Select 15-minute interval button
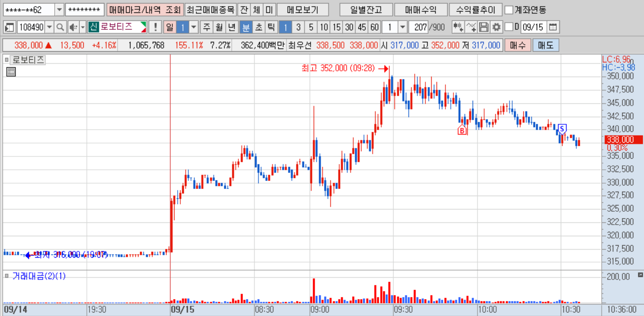644x316 pixels. 336,27
